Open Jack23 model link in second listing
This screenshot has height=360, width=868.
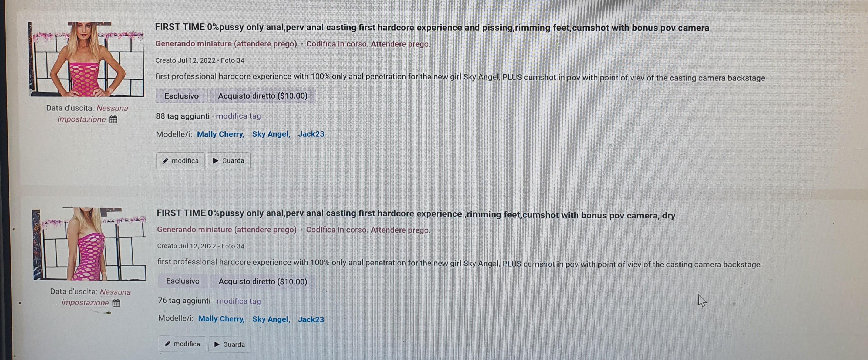point(311,319)
